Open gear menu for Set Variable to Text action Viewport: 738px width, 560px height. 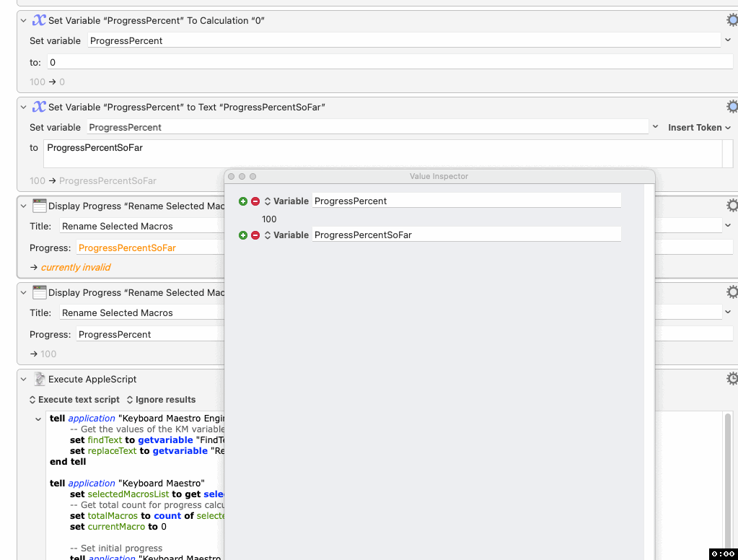[x=732, y=106]
